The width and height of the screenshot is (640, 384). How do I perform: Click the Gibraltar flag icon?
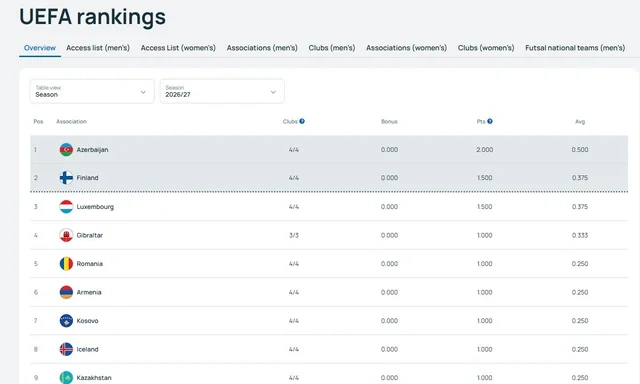[x=66, y=235]
